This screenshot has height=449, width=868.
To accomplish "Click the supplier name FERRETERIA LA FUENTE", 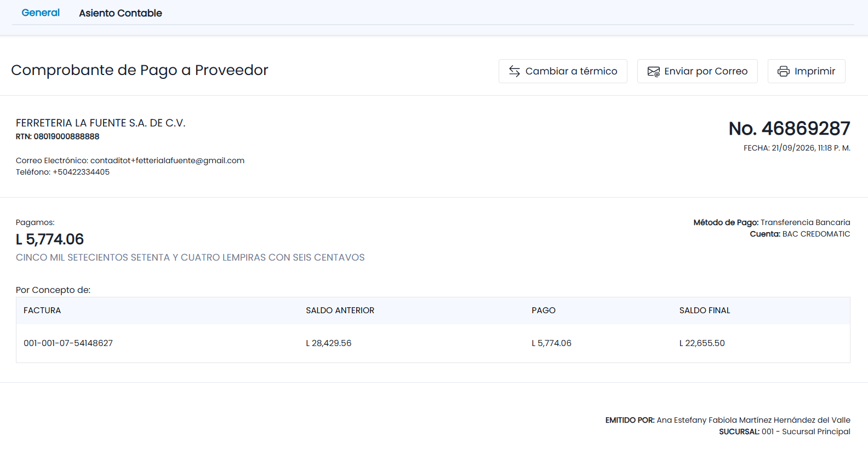I will [x=101, y=123].
